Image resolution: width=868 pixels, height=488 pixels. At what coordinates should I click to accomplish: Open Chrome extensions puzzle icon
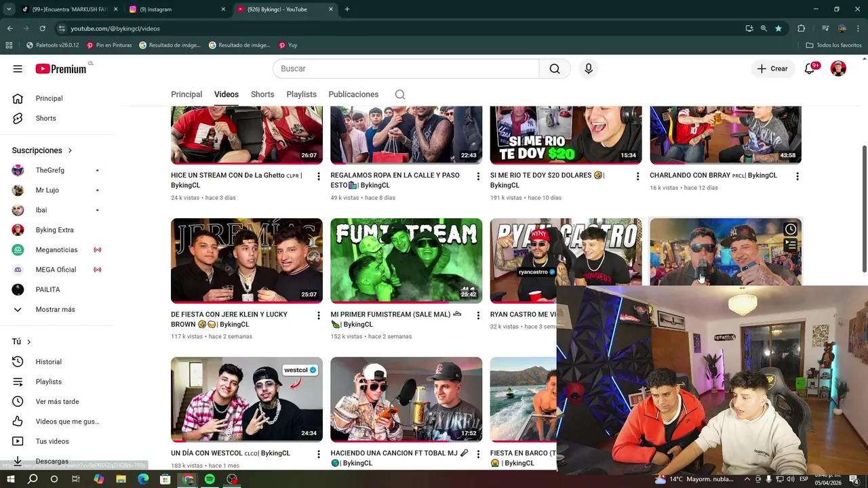point(802,28)
